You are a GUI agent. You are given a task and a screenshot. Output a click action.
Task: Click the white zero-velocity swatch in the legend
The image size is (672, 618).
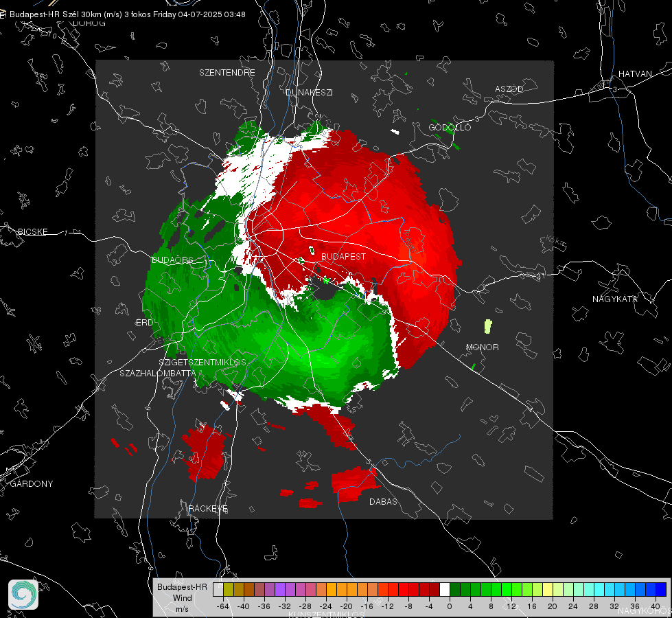tap(445, 589)
